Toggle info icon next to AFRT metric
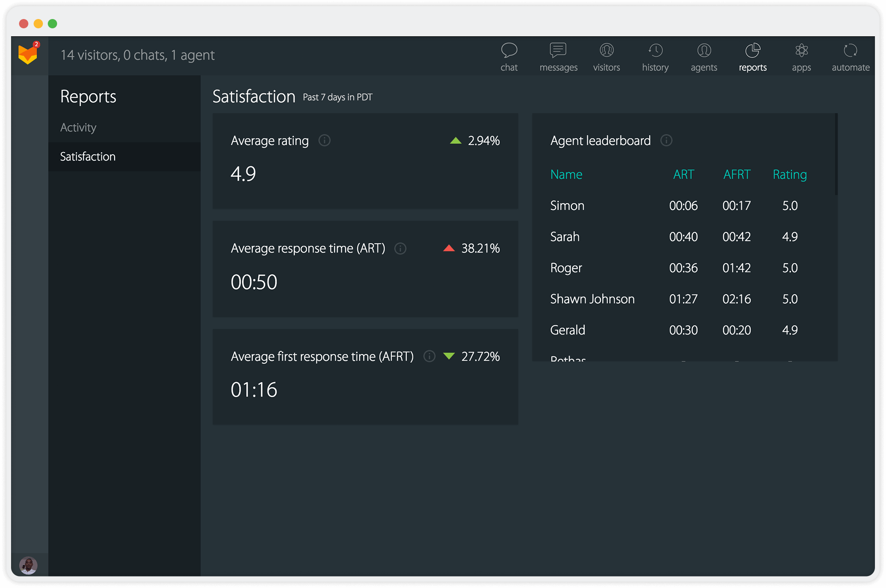This screenshot has height=588, width=886. coord(430,356)
